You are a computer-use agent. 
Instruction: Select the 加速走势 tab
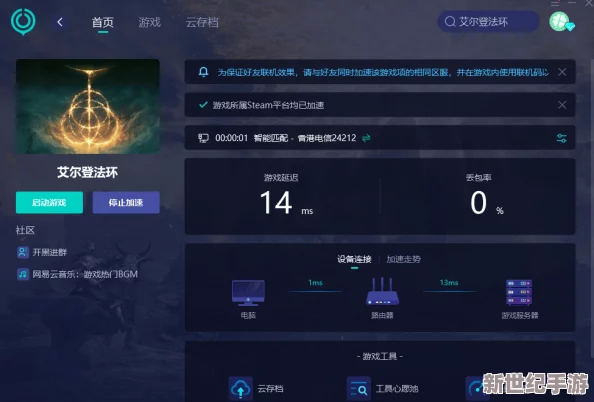[x=403, y=259]
